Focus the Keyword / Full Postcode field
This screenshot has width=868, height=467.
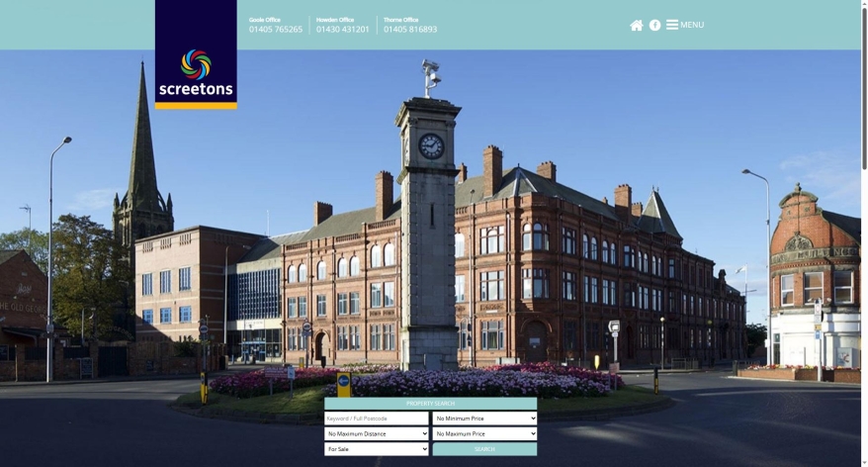[377, 419]
